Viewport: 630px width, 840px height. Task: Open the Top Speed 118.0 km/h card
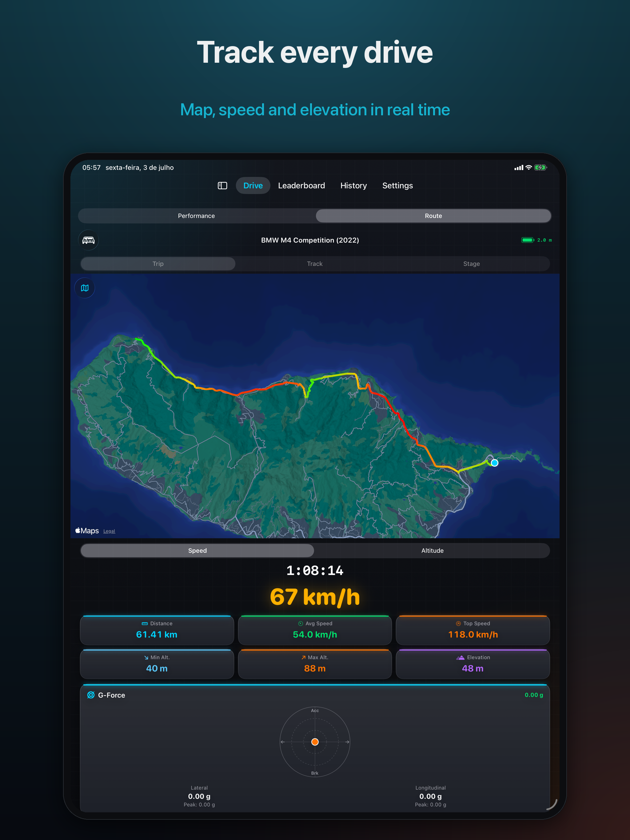pos(473,630)
